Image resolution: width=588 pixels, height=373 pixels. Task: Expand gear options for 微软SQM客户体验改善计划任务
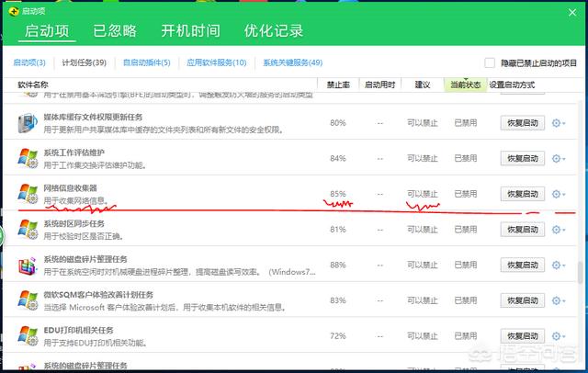tap(558, 300)
